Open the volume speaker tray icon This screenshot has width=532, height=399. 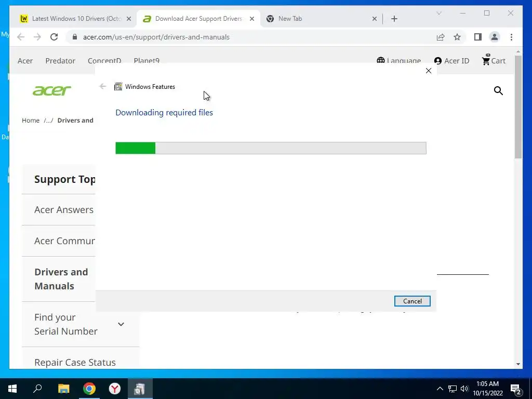click(464, 389)
